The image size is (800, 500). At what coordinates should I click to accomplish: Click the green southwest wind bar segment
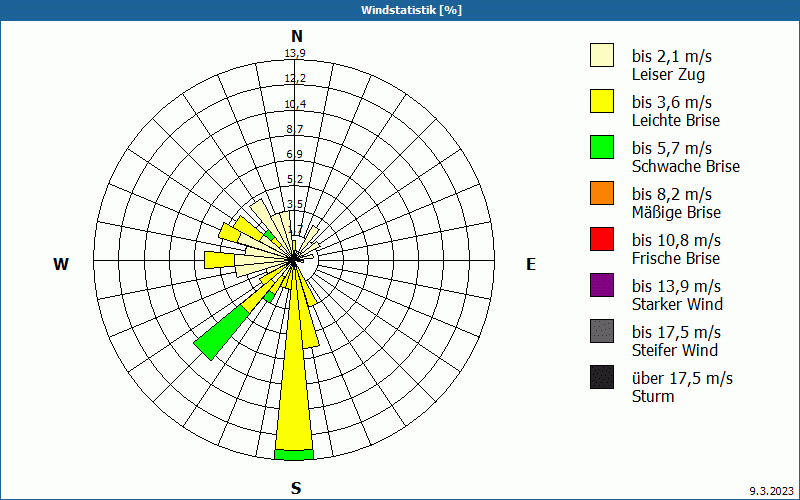click(222, 333)
